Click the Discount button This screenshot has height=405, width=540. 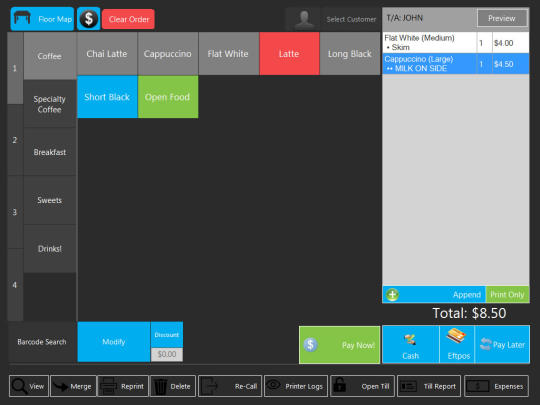(167, 335)
